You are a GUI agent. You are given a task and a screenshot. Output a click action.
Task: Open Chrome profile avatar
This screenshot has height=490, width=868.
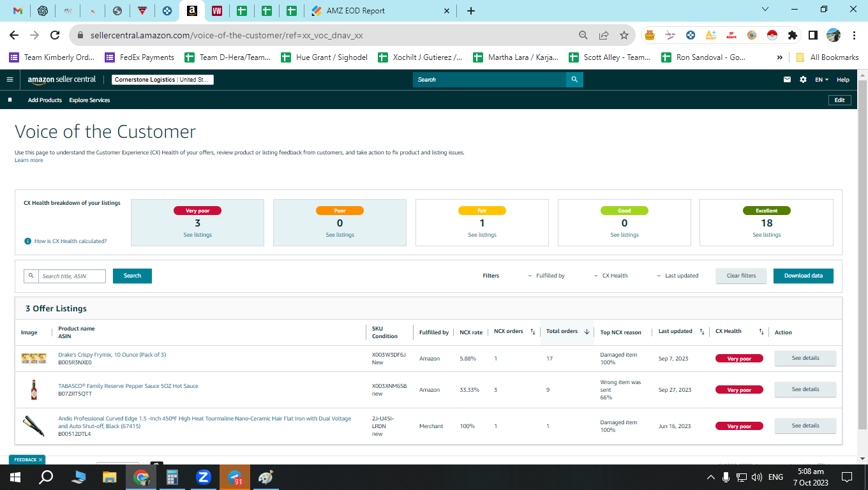[834, 35]
